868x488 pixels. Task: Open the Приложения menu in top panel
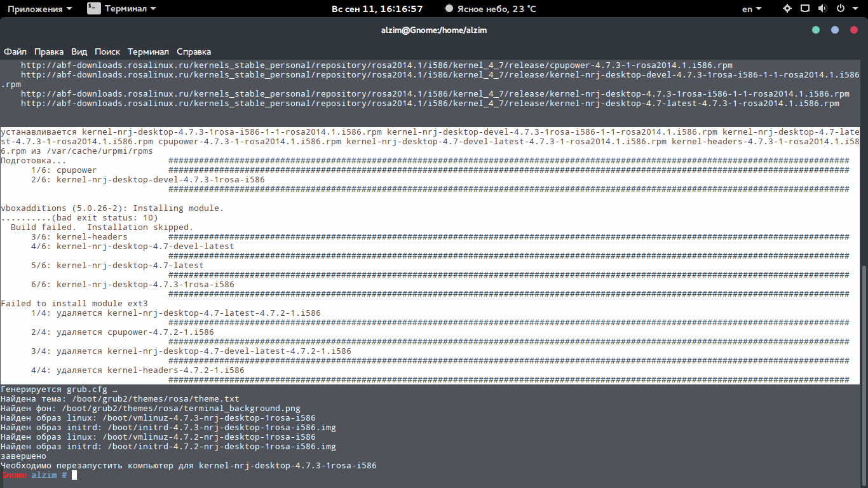[x=39, y=9]
